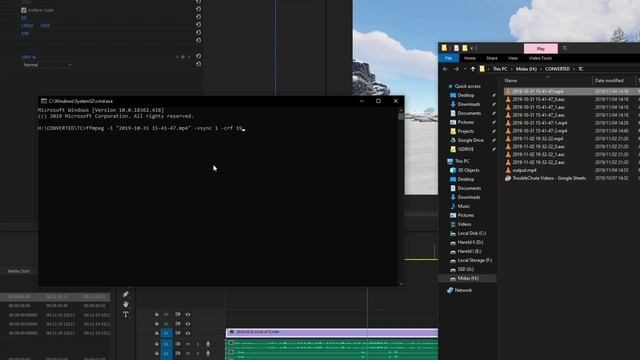Click the 720.0 position value
The height and width of the screenshot is (360, 640).
[45, 25]
